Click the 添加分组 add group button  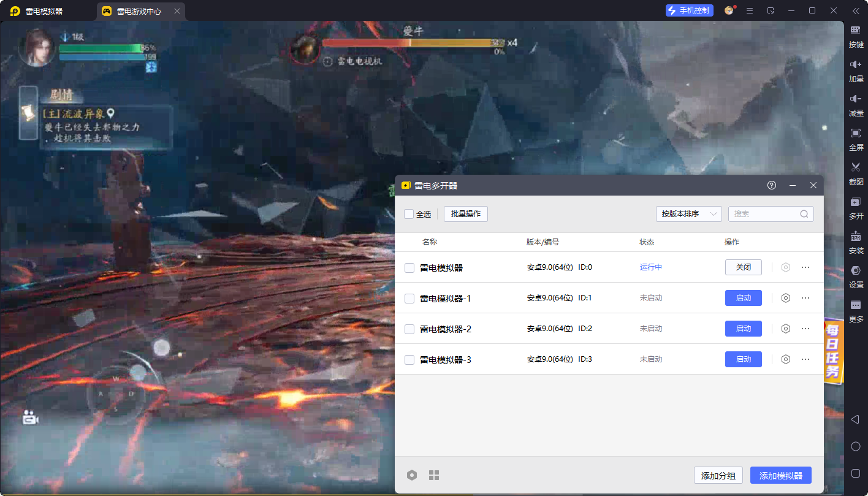(x=718, y=475)
